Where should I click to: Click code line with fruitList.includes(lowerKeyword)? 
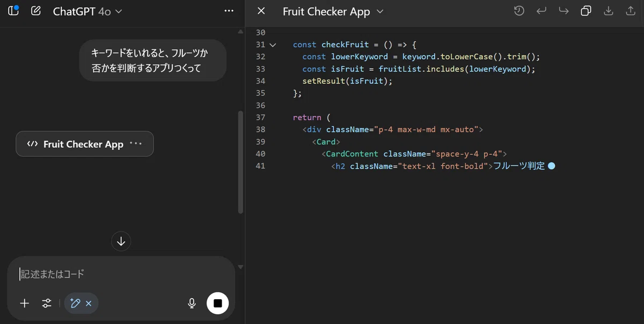[x=419, y=69]
